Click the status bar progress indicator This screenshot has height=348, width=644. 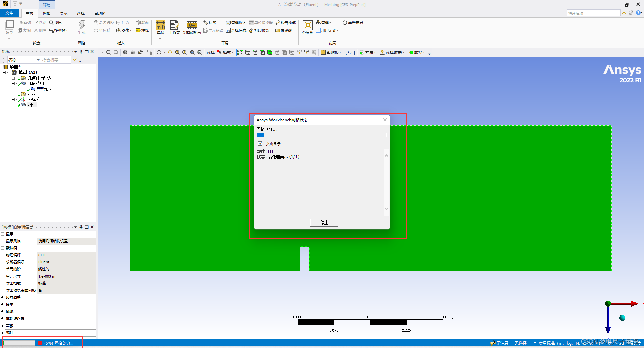pyautogui.click(x=19, y=343)
